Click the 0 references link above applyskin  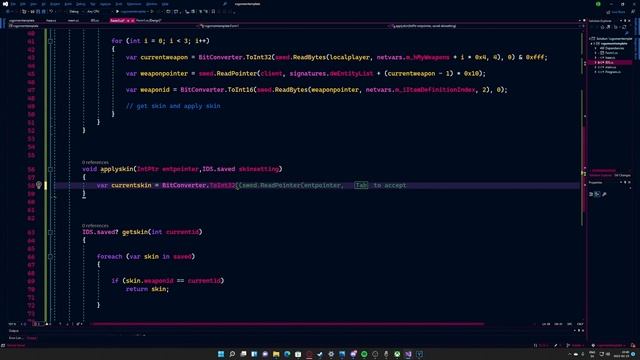tap(95, 162)
